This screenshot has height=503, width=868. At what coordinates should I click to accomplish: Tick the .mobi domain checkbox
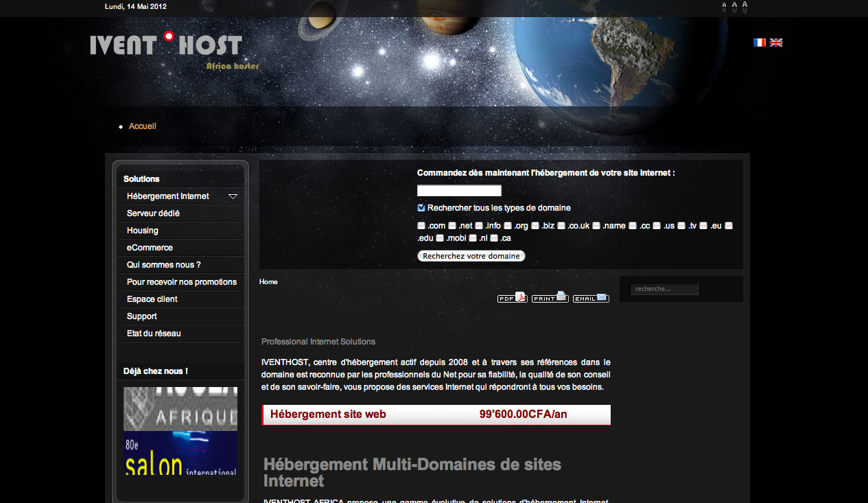(440, 238)
